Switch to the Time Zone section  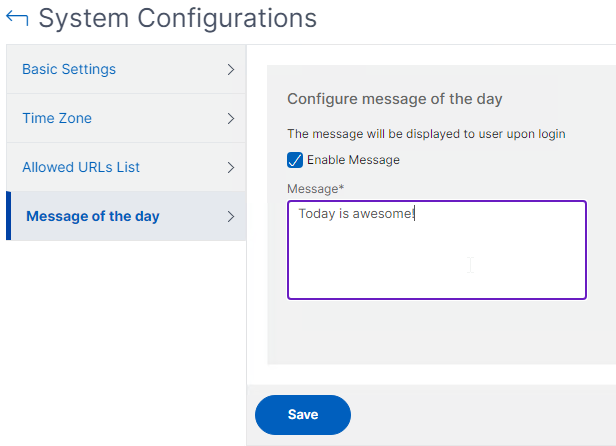click(126, 118)
